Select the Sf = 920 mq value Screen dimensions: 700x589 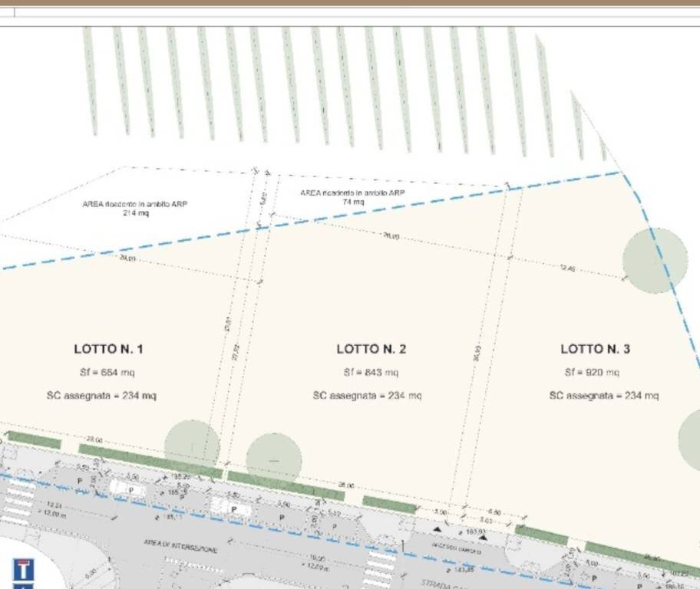pos(592,372)
